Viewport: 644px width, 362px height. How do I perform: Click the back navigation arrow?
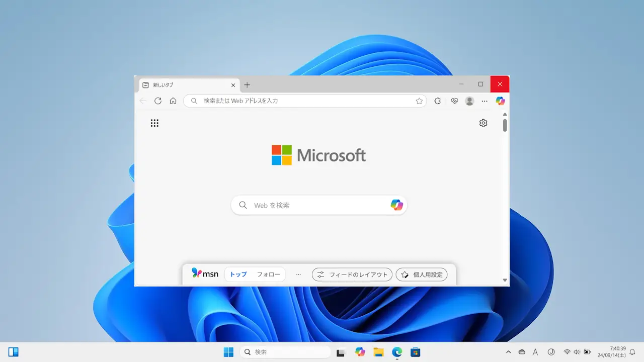coord(143,101)
